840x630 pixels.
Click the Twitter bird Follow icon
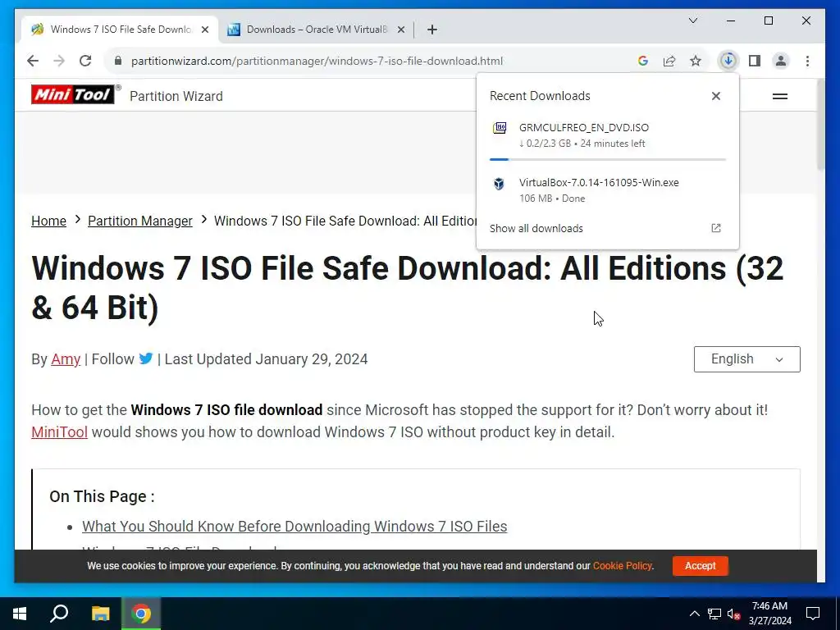point(146,358)
